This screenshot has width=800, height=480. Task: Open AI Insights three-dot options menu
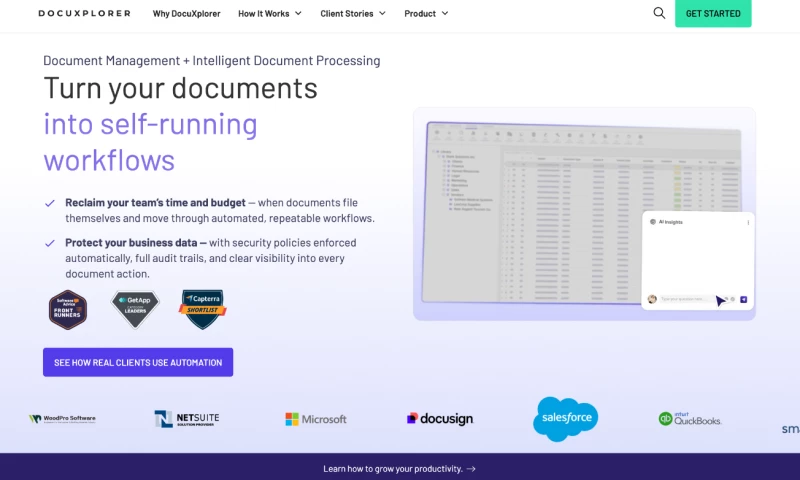tap(748, 222)
